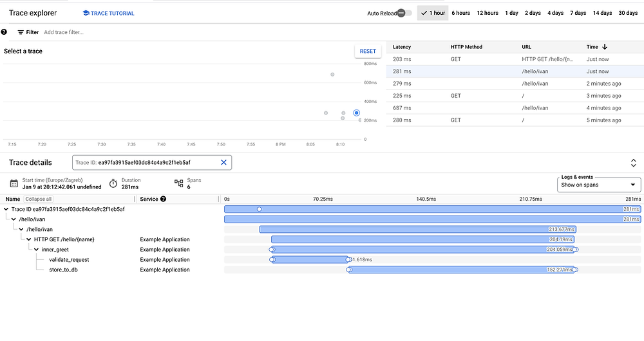
Task: Sort traces by Time column arrow
Action: coord(605,47)
